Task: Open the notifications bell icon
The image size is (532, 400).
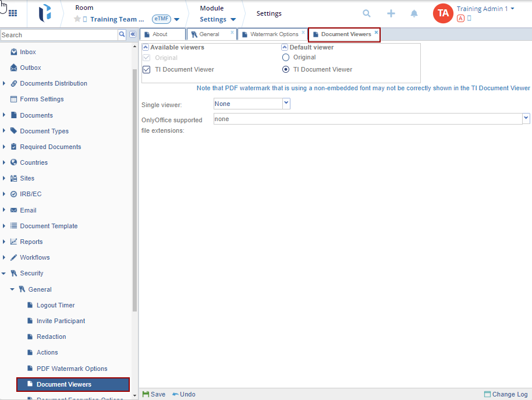Action: click(x=414, y=13)
